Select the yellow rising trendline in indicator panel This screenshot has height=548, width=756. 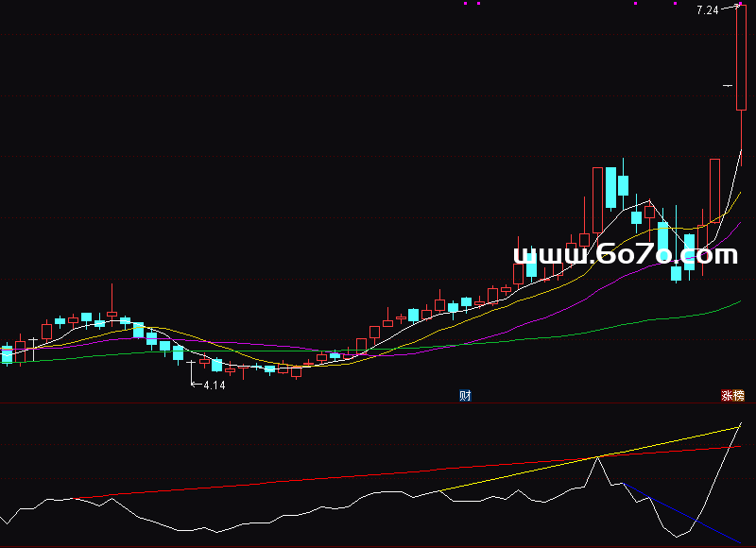click(x=661, y=444)
